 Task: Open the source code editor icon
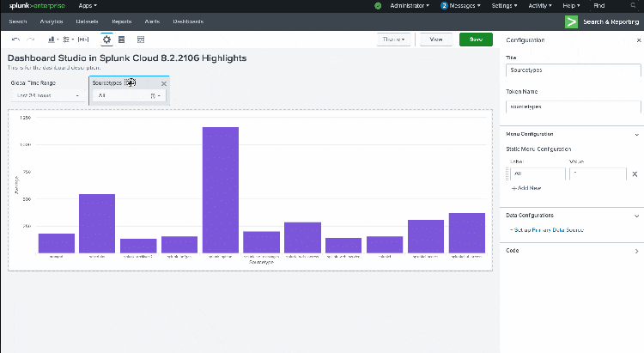pyautogui.click(x=140, y=40)
